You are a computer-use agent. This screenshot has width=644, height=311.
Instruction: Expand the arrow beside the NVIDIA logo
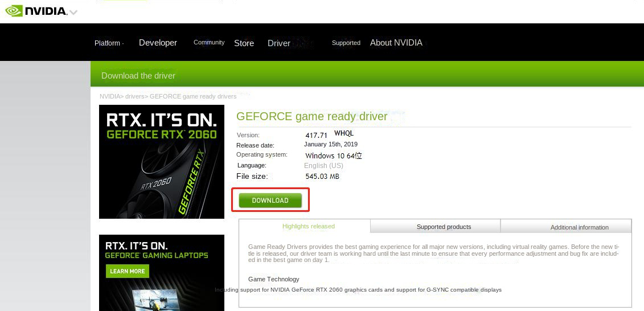[73, 13]
